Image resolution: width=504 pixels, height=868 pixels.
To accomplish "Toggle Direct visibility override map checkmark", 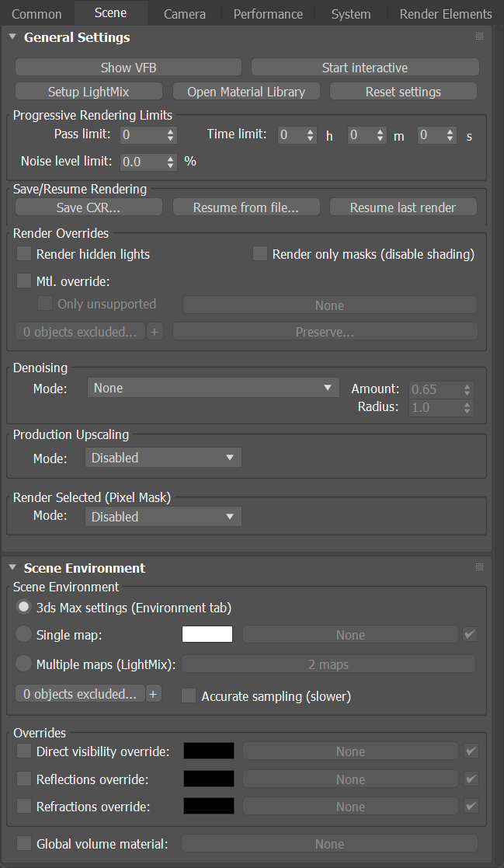I will click(x=471, y=751).
